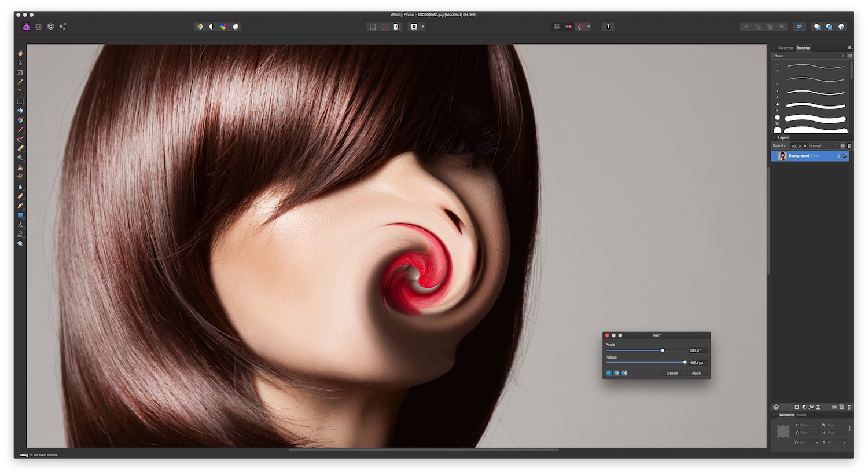Cancel the Twirl filter
This screenshot has width=868, height=475.
click(672, 373)
